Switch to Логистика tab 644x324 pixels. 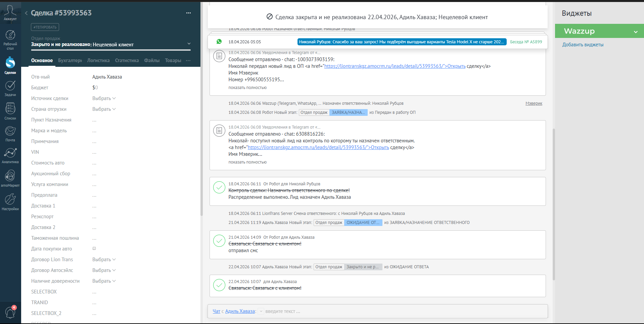pyautogui.click(x=98, y=60)
